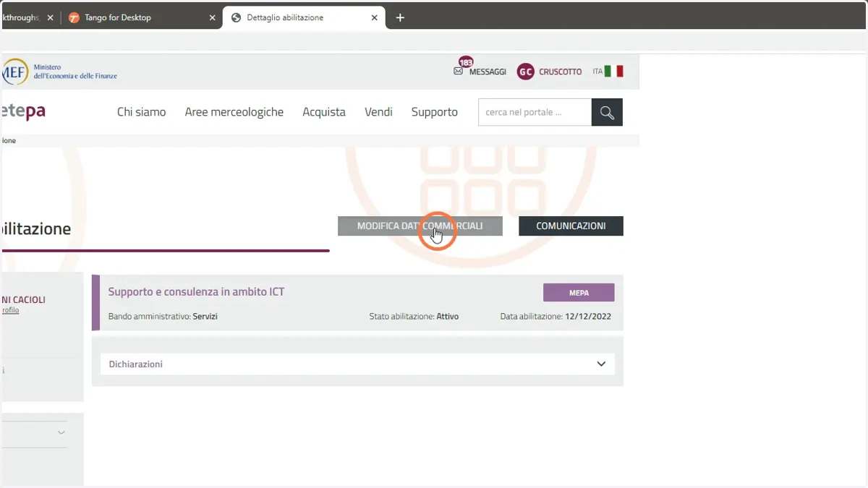Open the Messaggi link
Viewport: 868px width, 488px height.
488,72
